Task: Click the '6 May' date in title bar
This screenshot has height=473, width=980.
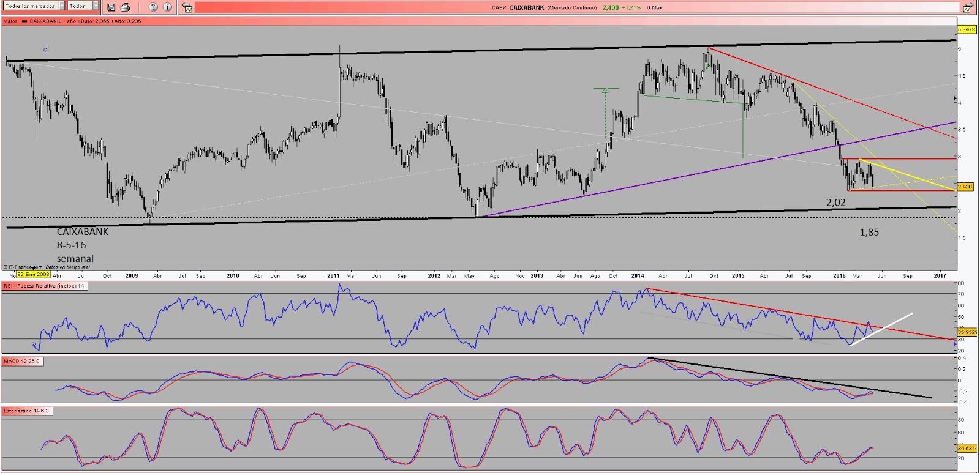Action: 655,8
